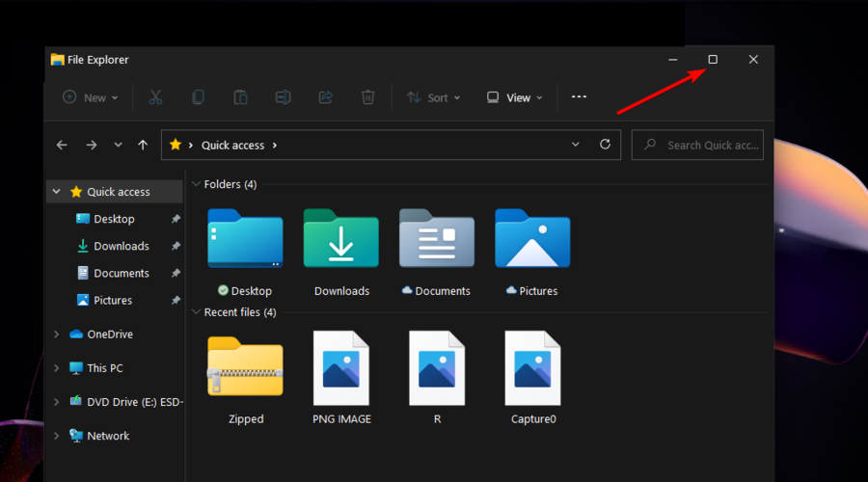Minimize the File Explorer window
The image size is (868, 482).
click(x=673, y=59)
